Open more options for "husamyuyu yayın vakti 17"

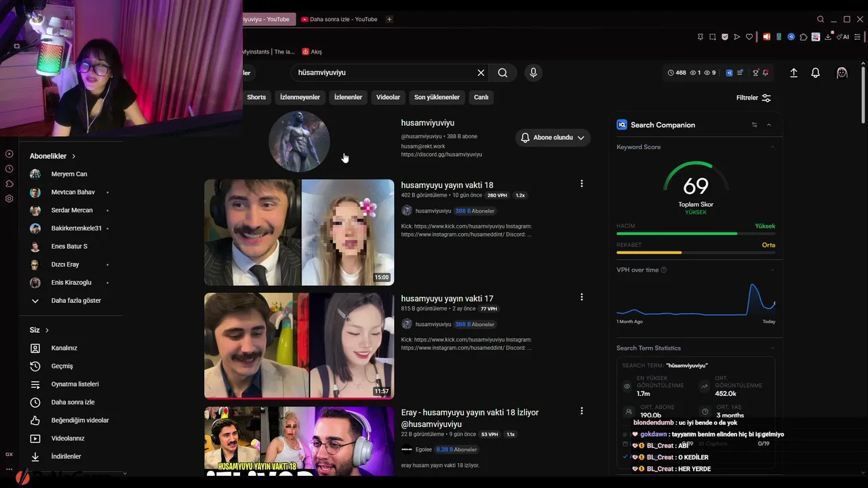581,297
